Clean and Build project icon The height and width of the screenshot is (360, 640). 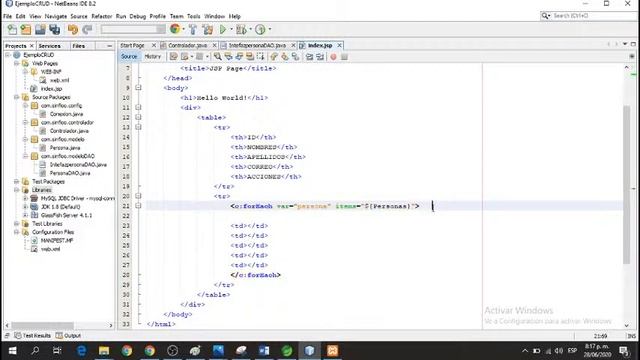pyautogui.click(x=207, y=29)
